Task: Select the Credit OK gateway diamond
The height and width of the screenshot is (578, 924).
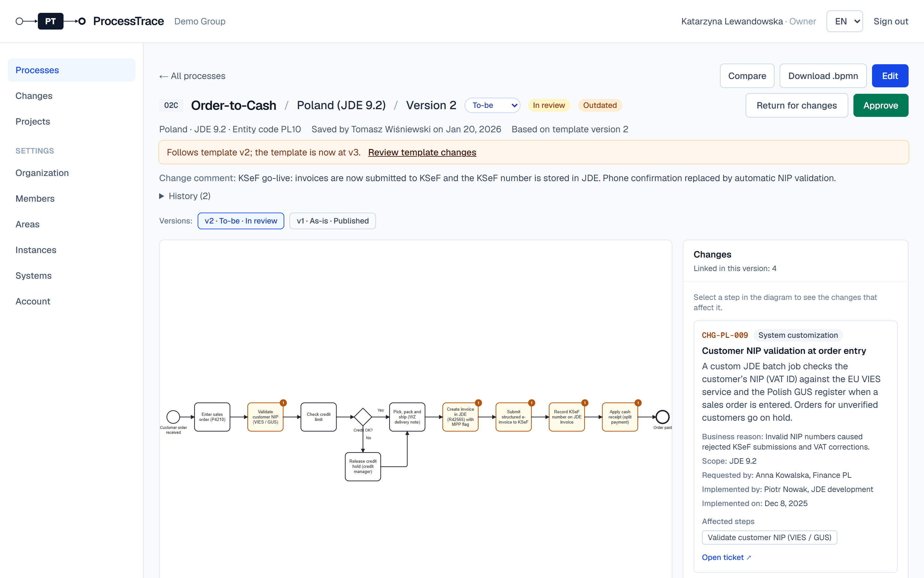Action: pyautogui.click(x=363, y=417)
